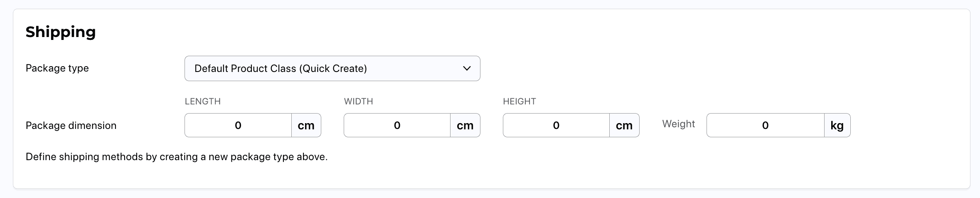Screen dimensions: 980x198
Task: Click the Shipping section heading
Action: pos(61,32)
